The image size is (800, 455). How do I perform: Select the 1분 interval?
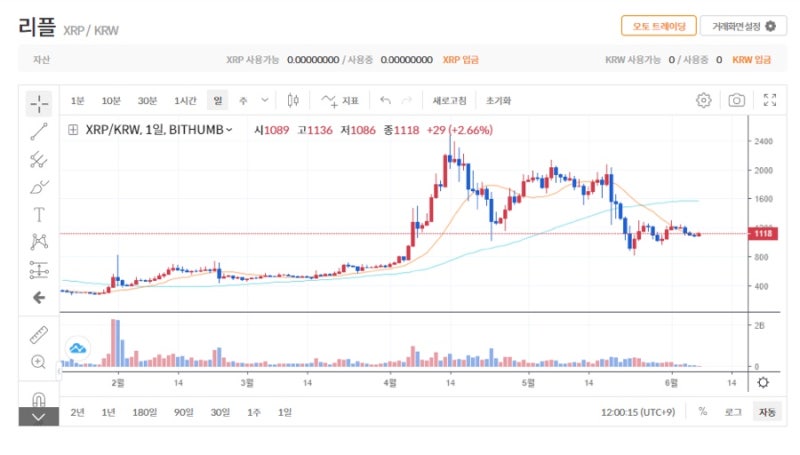[78, 100]
